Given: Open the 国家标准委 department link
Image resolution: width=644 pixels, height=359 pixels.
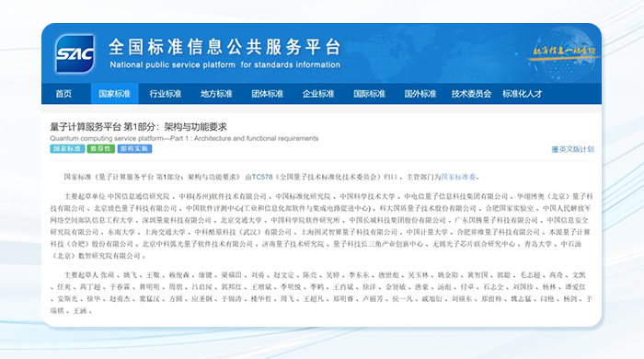Looking at the screenshot, I should coord(458,177).
